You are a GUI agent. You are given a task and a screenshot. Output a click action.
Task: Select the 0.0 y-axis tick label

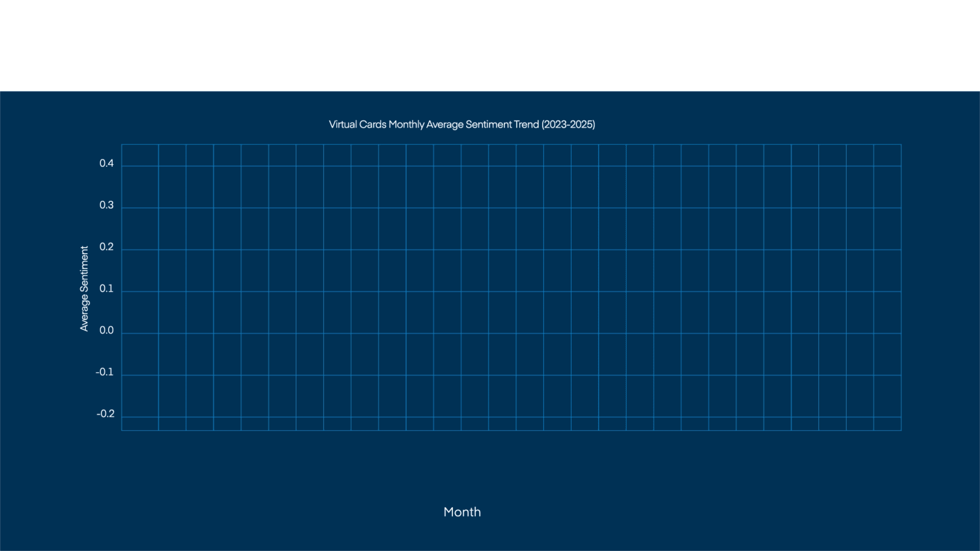tap(106, 331)
